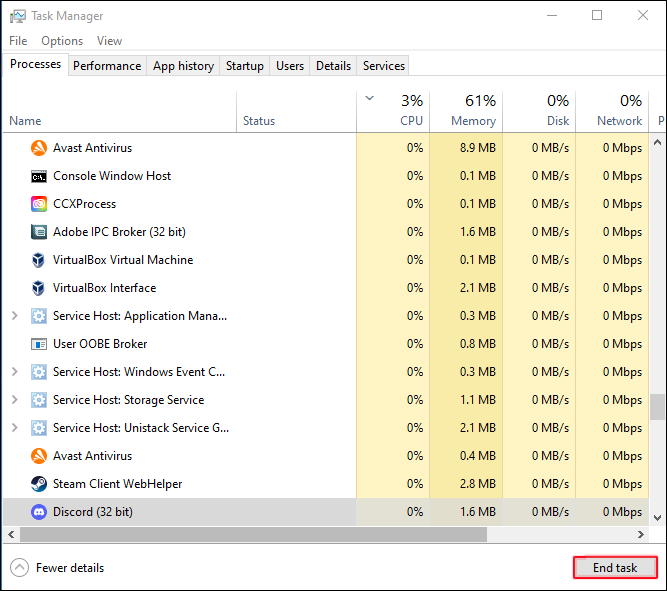Switch to the Performance tab
The image size is (667, 591).
(x=107, y=66)
